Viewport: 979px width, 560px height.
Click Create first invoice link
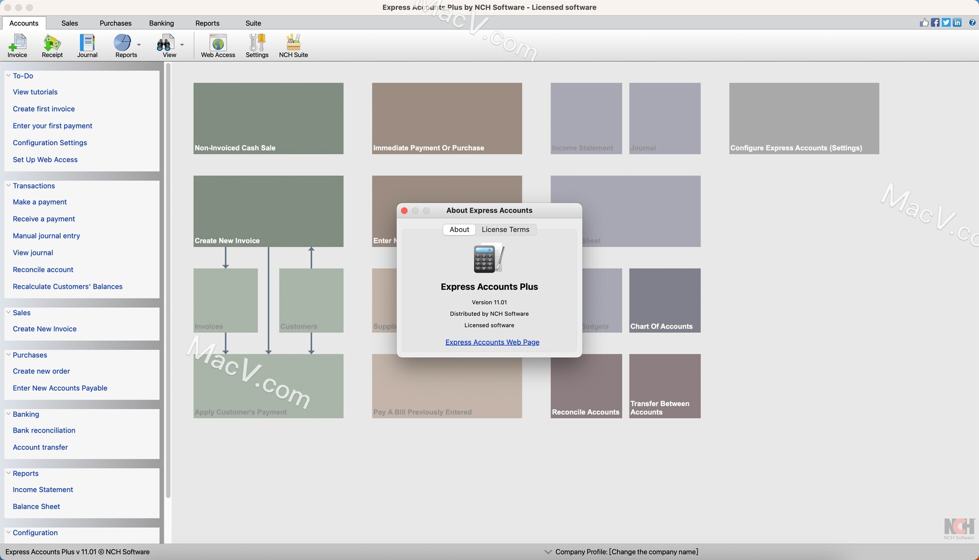pyautogui.click(x=44, y=109)
